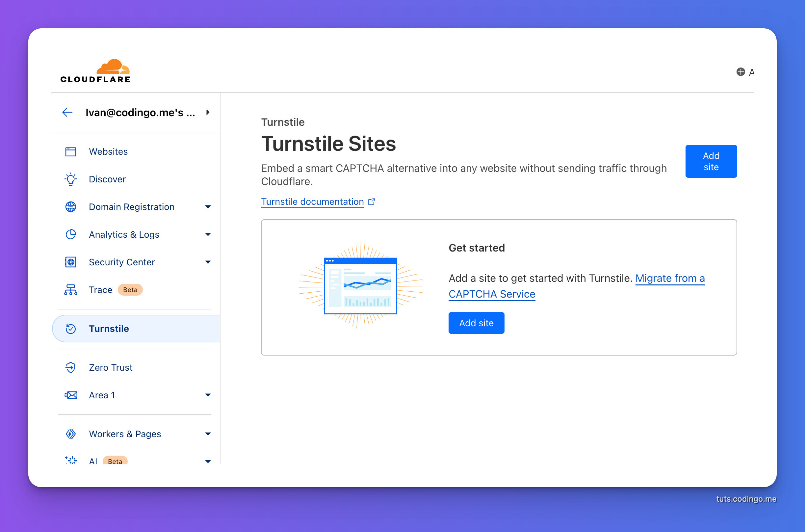Screen dimensions: 805x532
Task: Click the Trace network diagram icon
Action: click(x=70, y=290)
